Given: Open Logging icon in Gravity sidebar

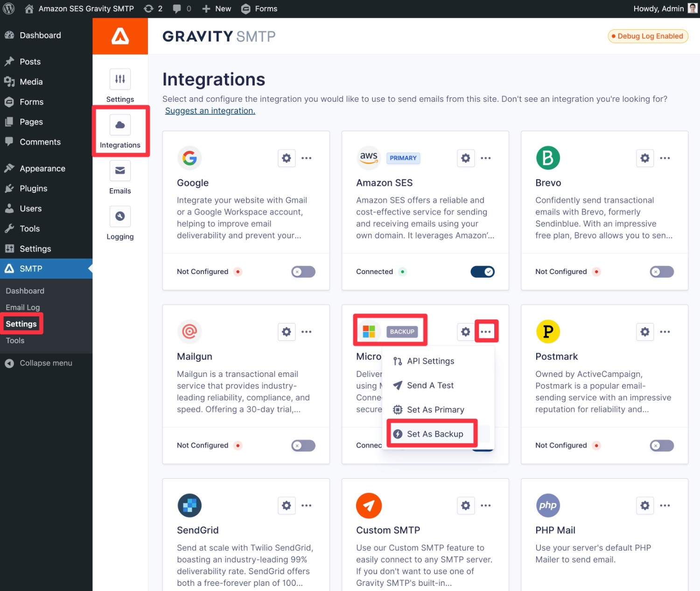Looking at the screenshot, I should 120,216.
